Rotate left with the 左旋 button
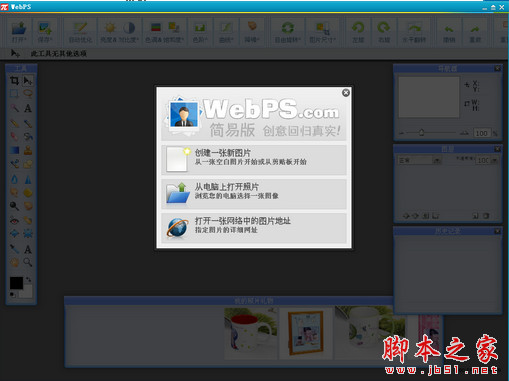 click(358, 32)
